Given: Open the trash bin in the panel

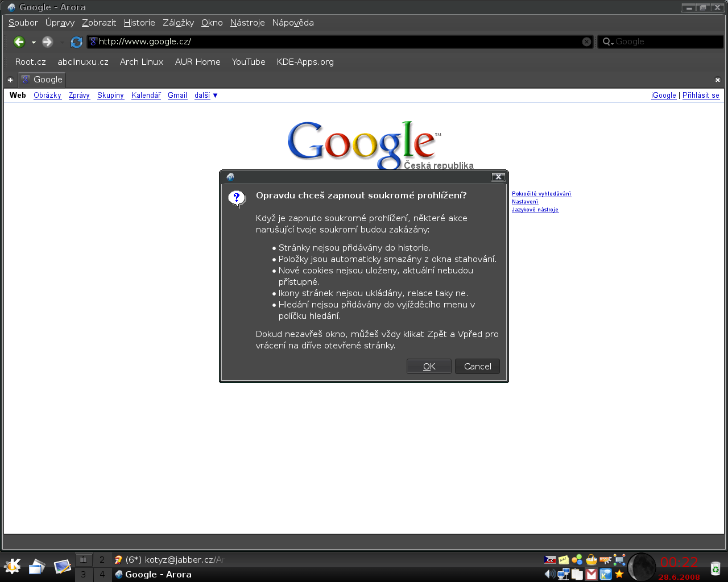Looking at the screenshot, I should (715, 568).
